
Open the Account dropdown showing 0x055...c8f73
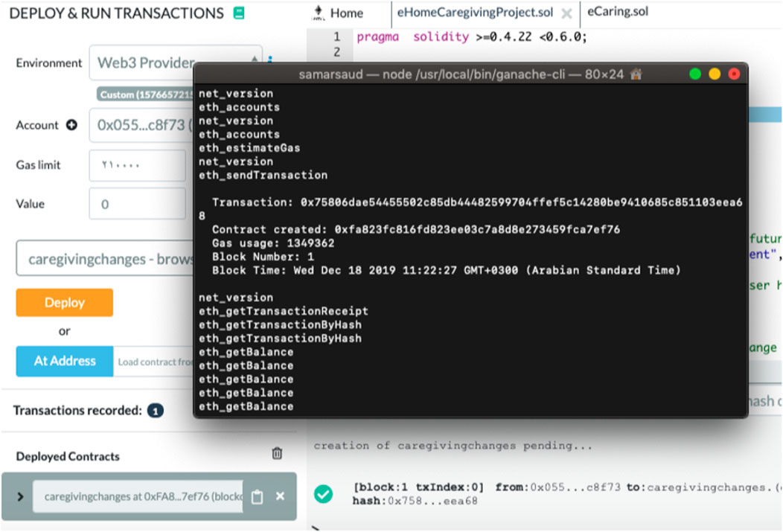(141, 125)
